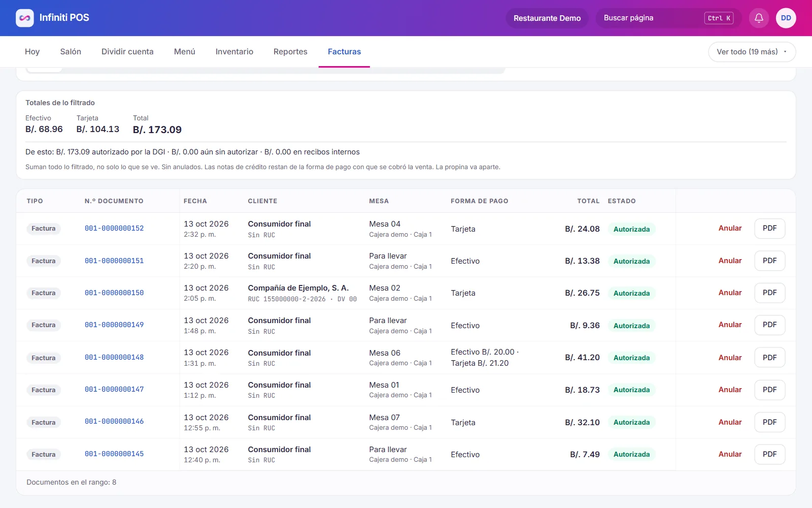Open document 001-0000000148 link

point(114,358)
